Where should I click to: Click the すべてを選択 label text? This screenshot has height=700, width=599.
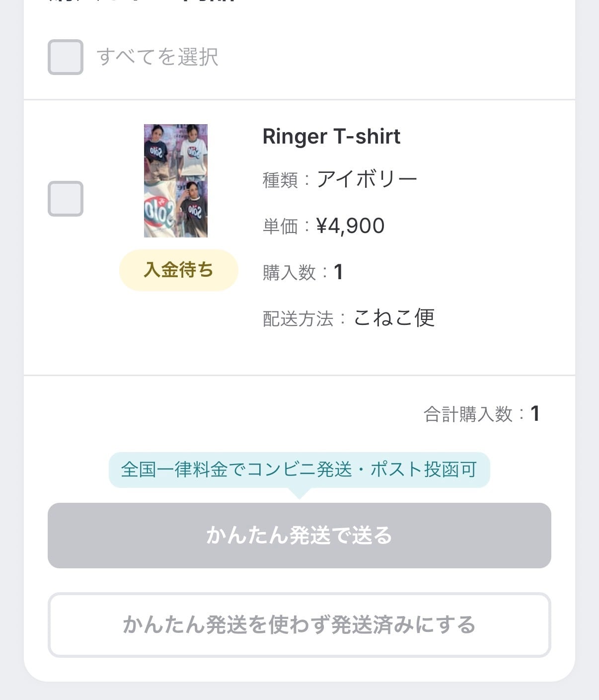157,57
